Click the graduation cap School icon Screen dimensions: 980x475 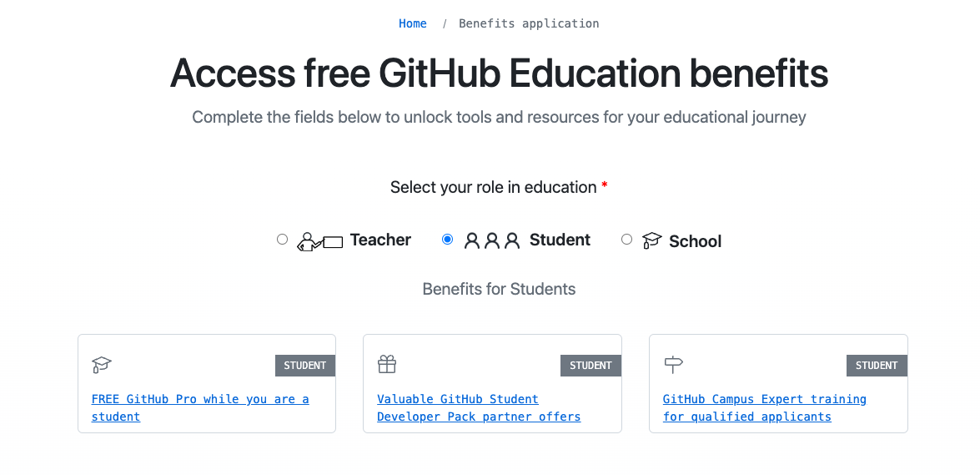pos(651,241)
